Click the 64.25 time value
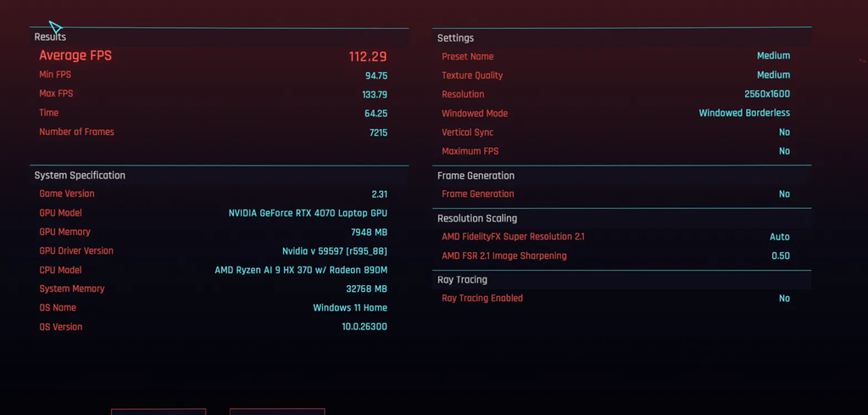 [x=376, y=114]
